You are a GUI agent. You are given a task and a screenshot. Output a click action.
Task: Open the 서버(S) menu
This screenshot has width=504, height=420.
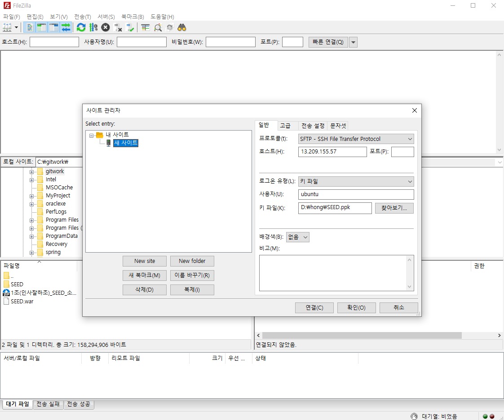tap(106, 17)
